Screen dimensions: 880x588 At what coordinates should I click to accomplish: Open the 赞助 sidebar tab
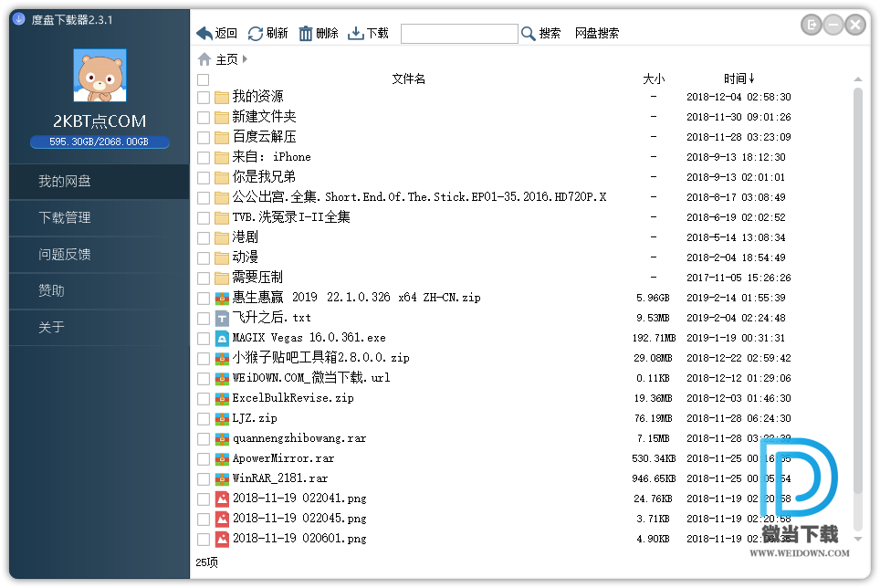tap(100, 290)
